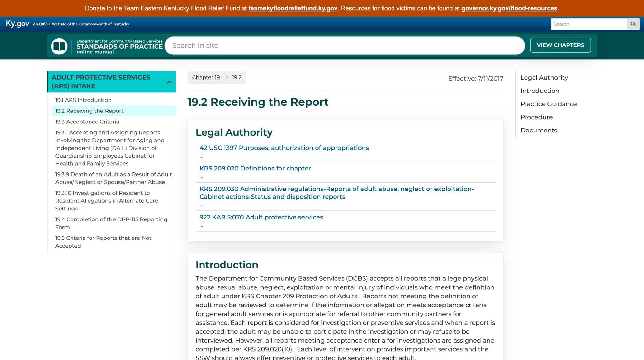Click the Ky.gov logo
This screenshot has height=360, width=644.
(17, 24)
